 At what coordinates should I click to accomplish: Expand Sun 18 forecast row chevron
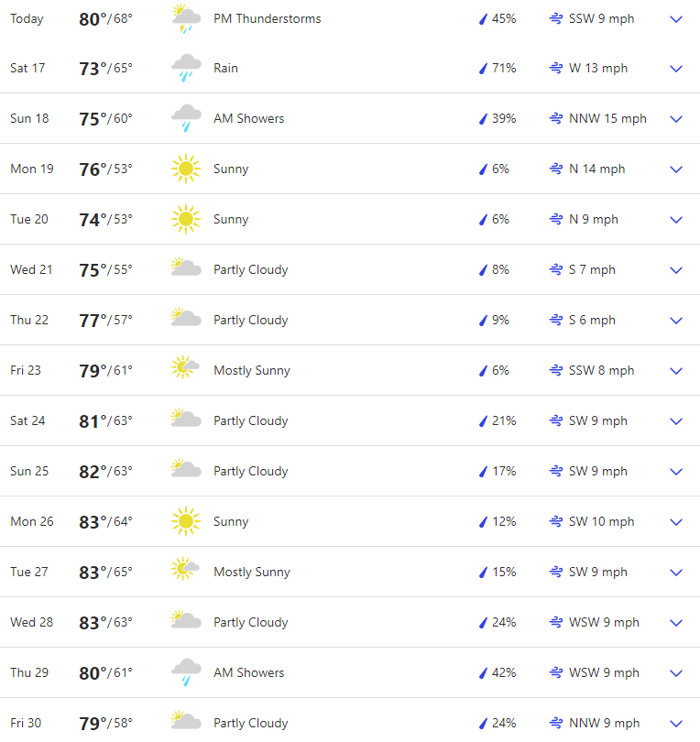point(676,119)
